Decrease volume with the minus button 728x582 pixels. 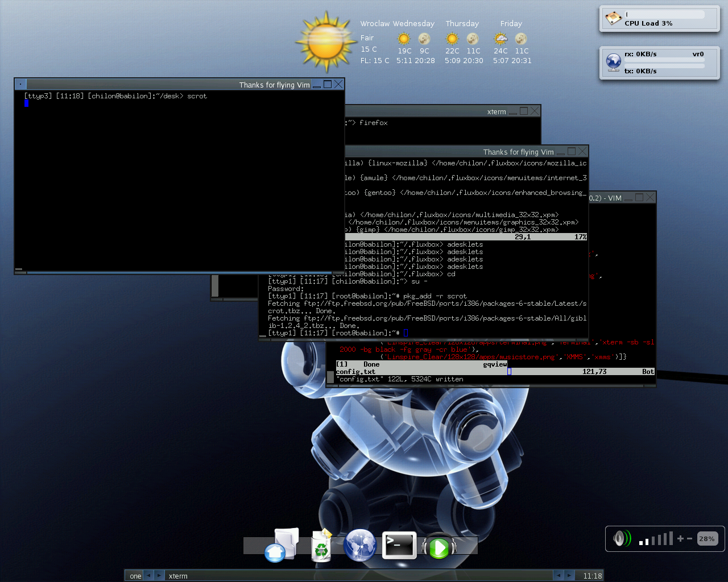click(689, 538)
